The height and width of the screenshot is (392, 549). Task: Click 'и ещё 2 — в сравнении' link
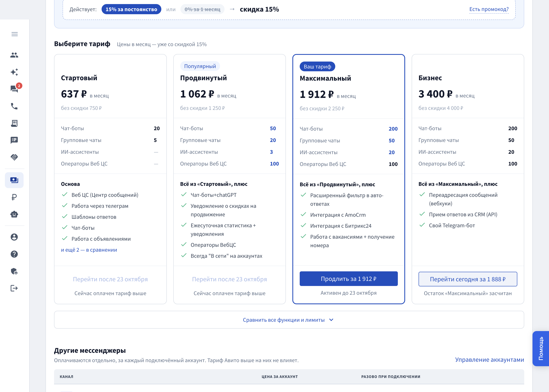point(89,250)
